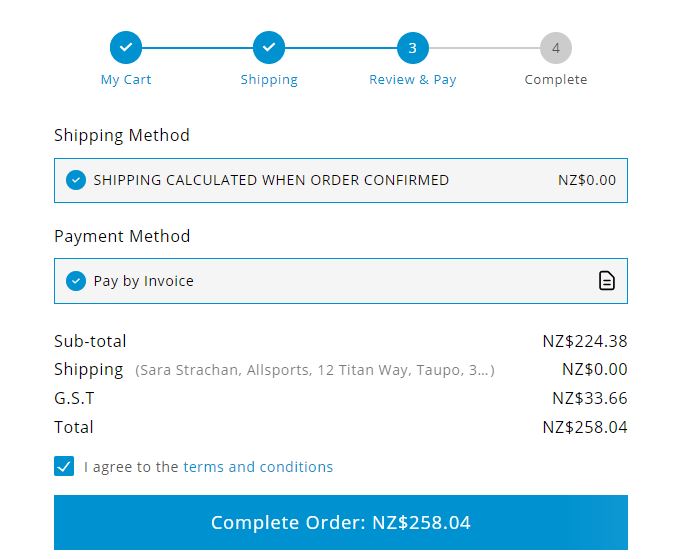Viewport: 678px width, 559px height.
Task: Choose Shipping Calculated When Order Confirmed option
Action: [x=271, y=180]
